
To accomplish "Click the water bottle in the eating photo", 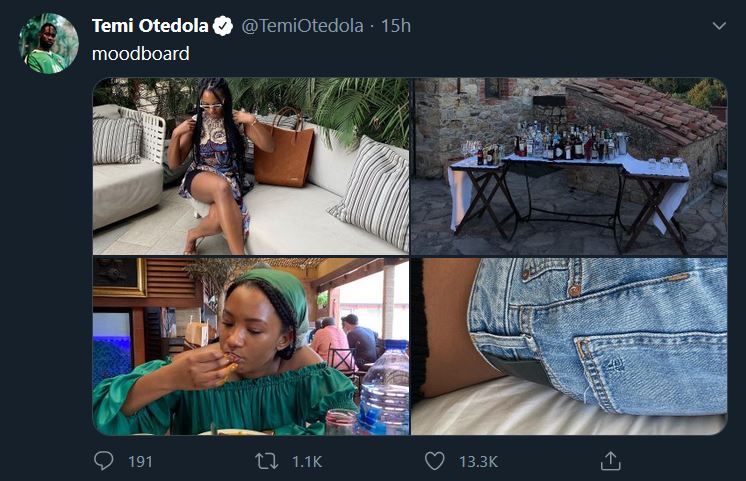I will pyautogui.click(x=386, y=392).
